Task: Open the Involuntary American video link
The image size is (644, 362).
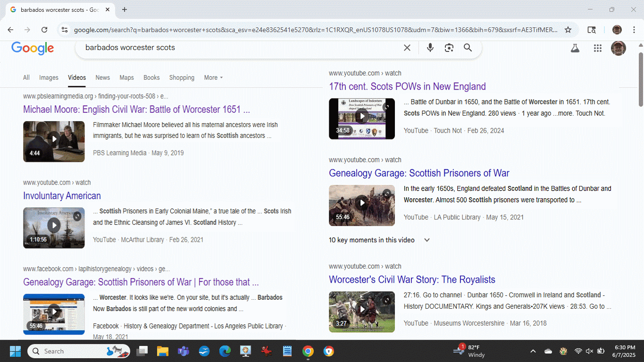Action: click(x=62, y=196)
